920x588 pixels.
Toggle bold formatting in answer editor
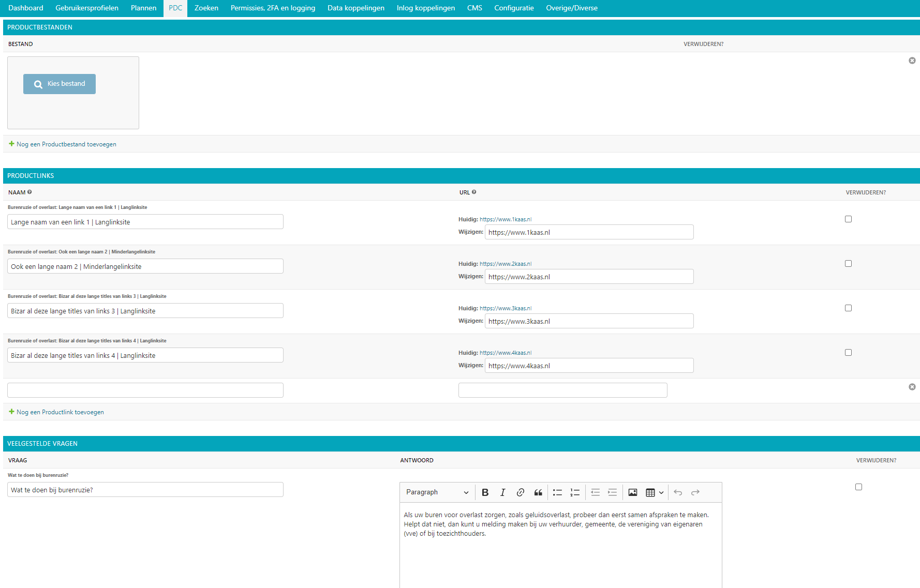click(x=485, y=492)
